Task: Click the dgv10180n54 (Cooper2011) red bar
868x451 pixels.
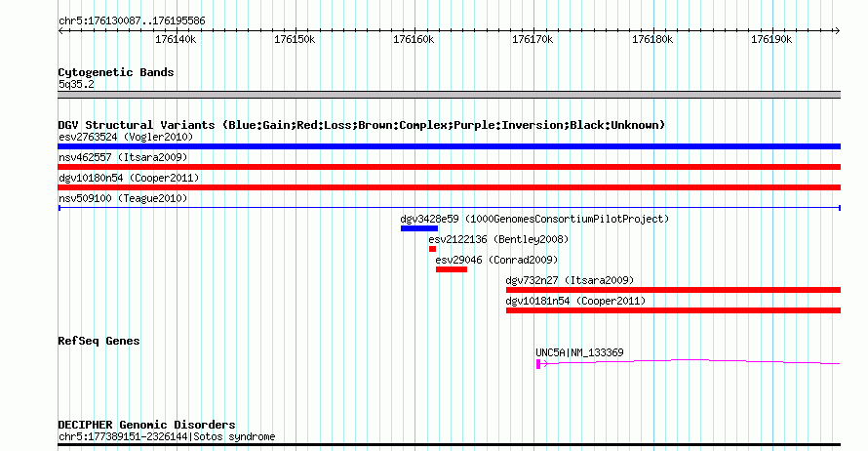Action: coord(449,187)
